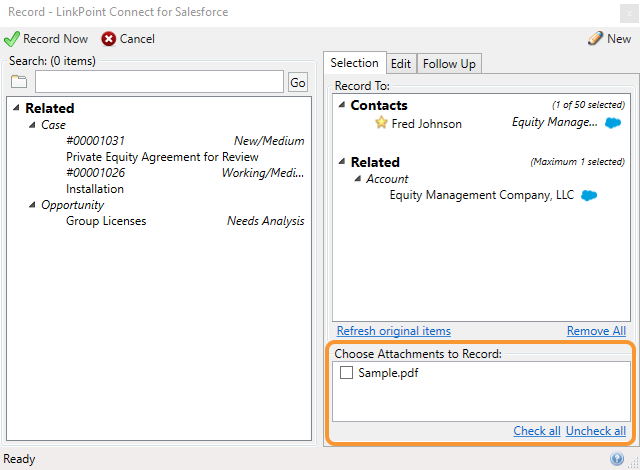Click the Salesforce cloud icon beside Equity Manage...

coord(613,123)
